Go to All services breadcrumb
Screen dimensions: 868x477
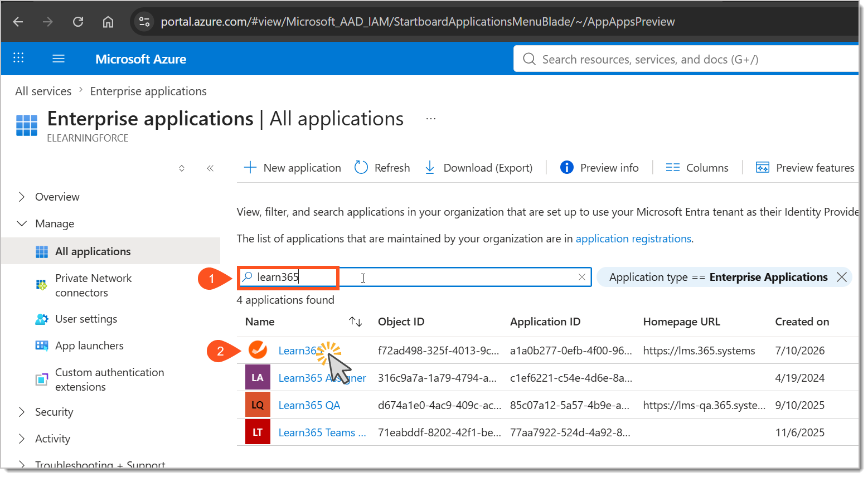point(43,91)
